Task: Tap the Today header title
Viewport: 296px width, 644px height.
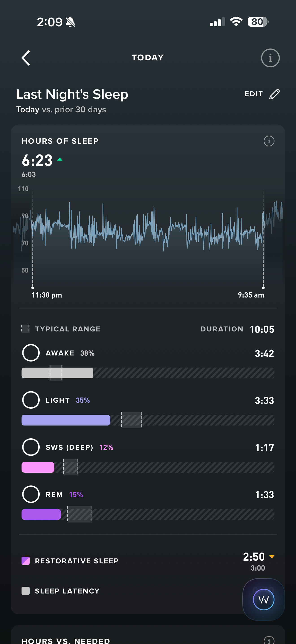Action: pyautogui.click(x=148, y=58)
